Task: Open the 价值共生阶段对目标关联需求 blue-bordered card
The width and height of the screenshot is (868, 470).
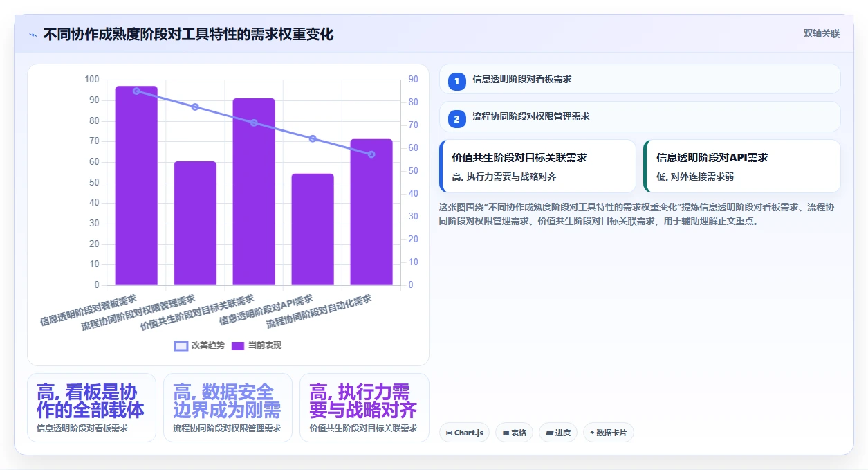Action: [537, 166]
